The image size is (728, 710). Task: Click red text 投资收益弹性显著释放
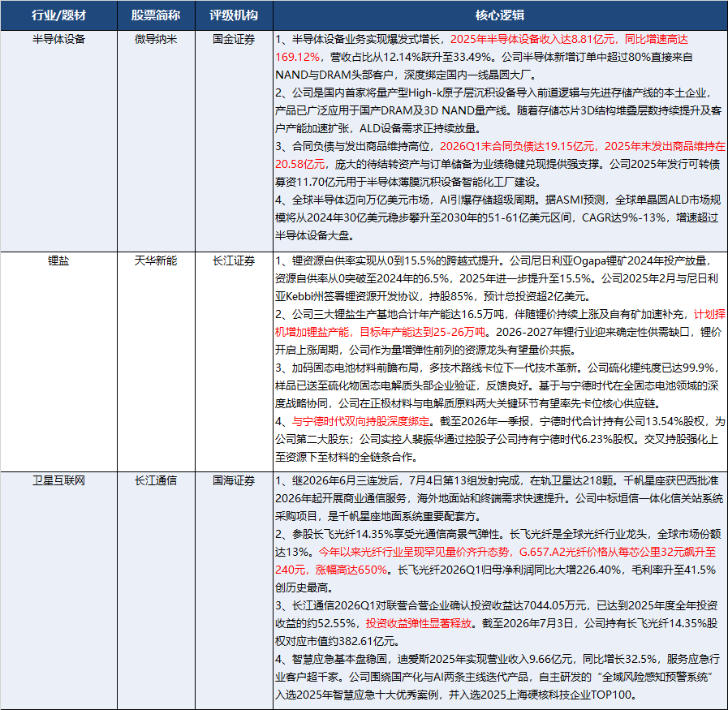(418, 623)
